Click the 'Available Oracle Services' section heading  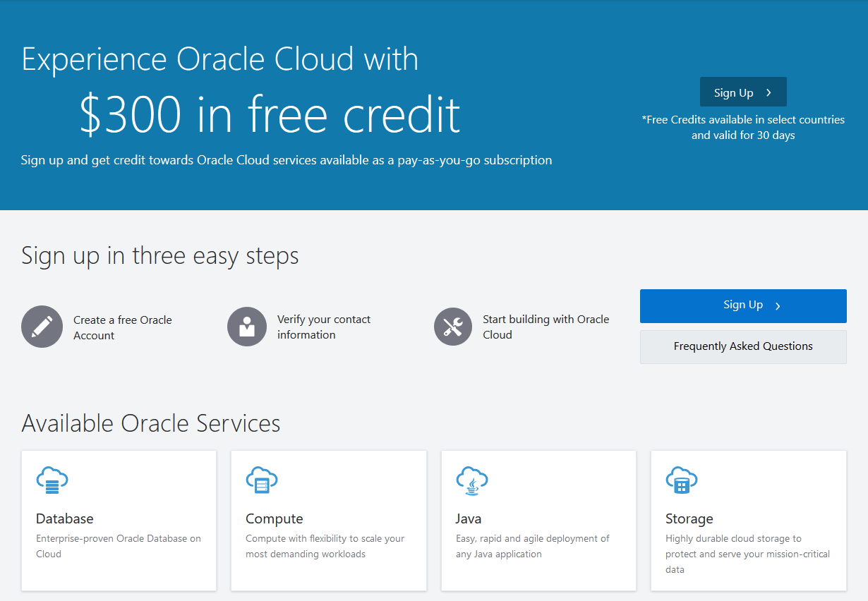[x=150, y=423]
